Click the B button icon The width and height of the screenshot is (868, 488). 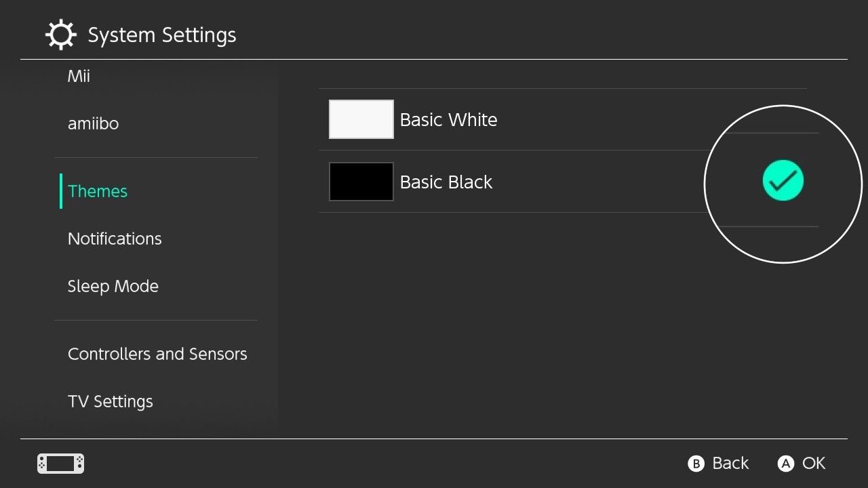coord(696,464)
